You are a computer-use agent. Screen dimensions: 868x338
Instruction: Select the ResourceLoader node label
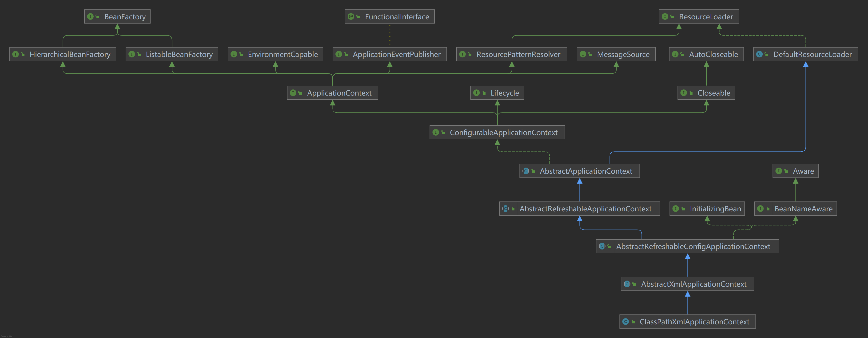[706, 17]
